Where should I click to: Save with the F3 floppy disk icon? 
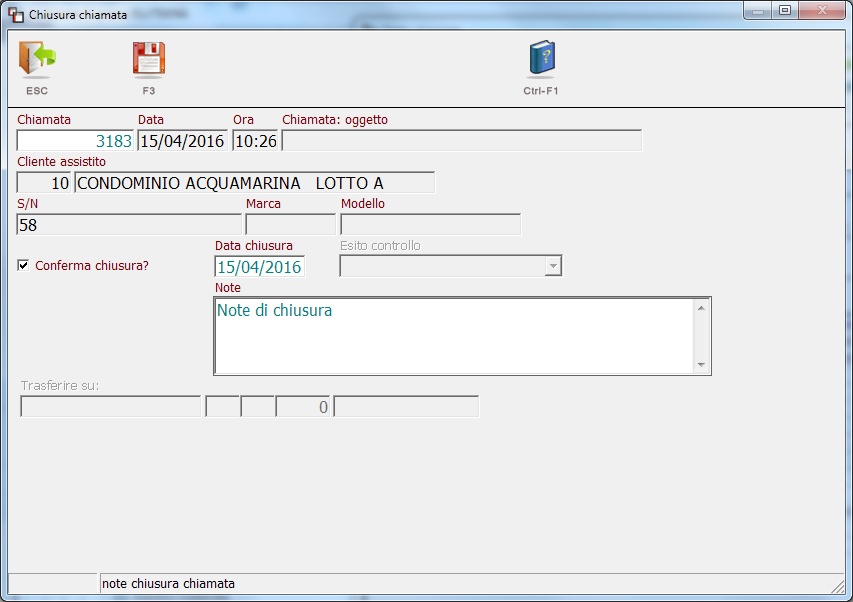149,58
